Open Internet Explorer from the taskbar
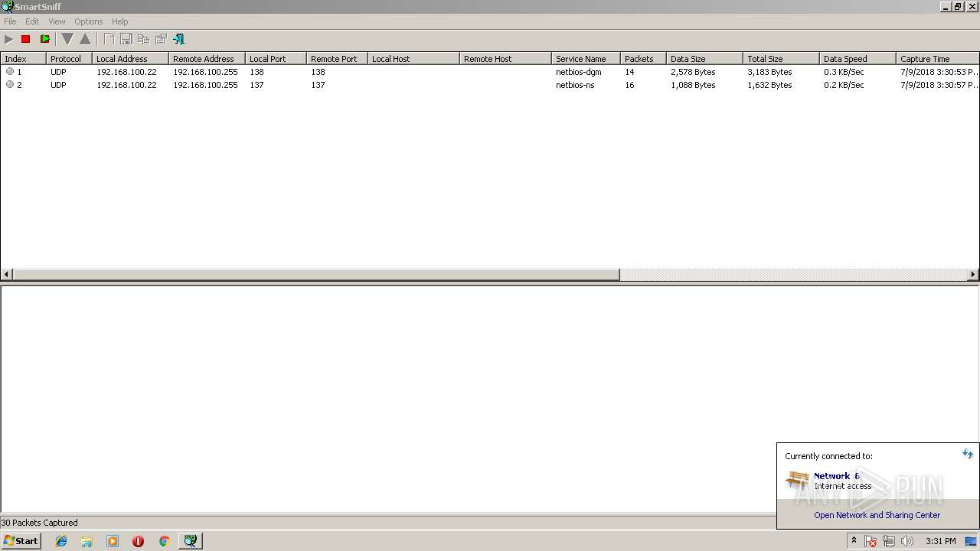980x551 pixels. tap(61, 541)
